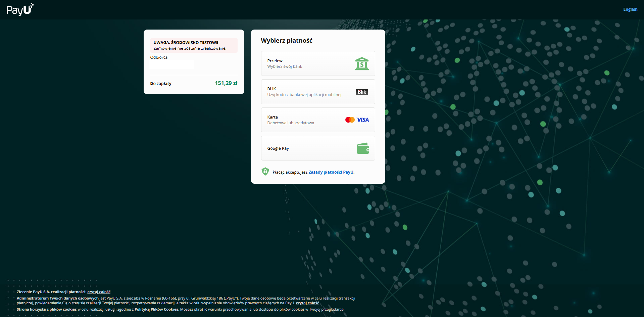This screenshot has height=317, width=644.
Task: Click the BLIK logo icon
Action: pos(362,92)
